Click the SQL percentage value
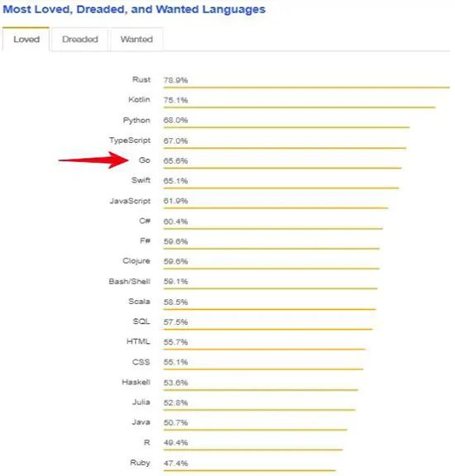Screen dimensions: 455x476 (x=175, y=322)
